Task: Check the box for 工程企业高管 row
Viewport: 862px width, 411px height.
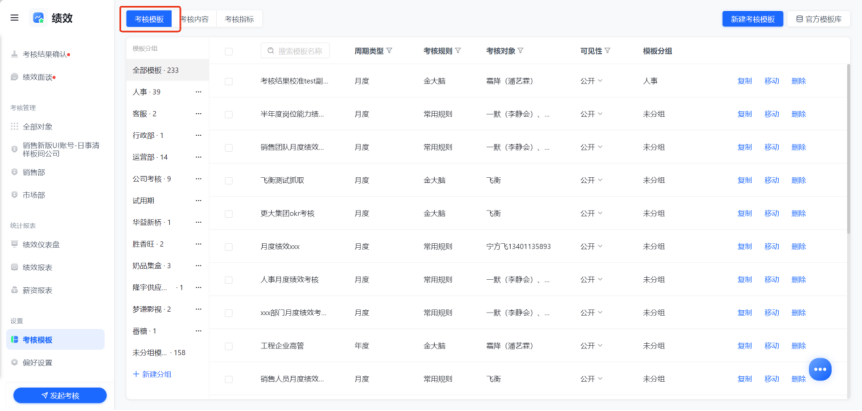Action: tap(229, 346)
